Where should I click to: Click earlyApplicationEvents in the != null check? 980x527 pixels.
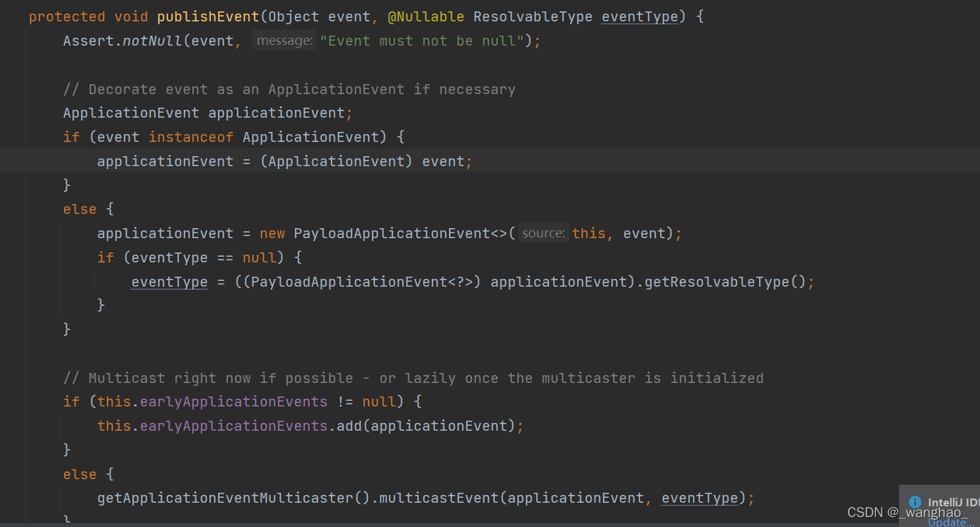click(234, 401)
